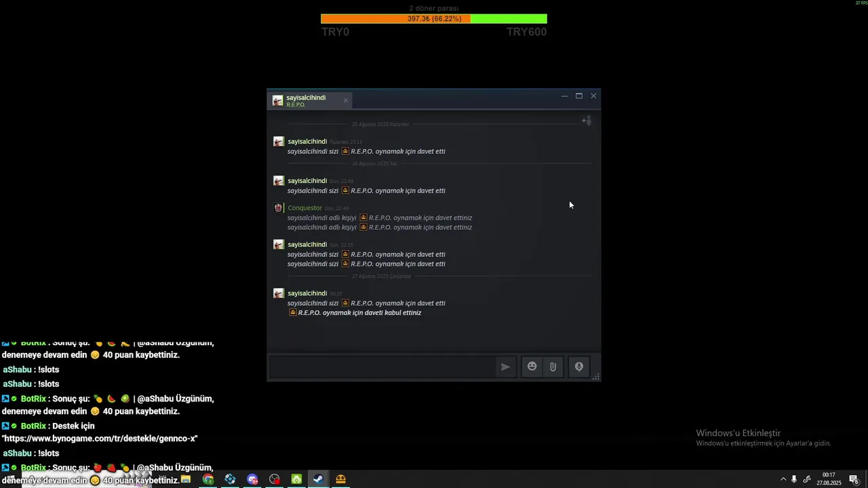This screenshot has width=868, height=488.
Task: Maximize the Steam chat window
Action: [579, 96]
